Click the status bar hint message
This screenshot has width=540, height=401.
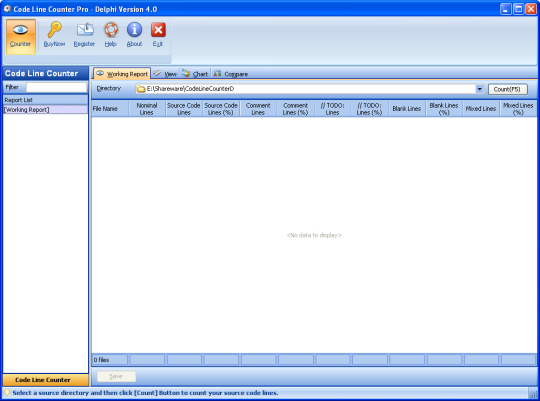(145, 393)
